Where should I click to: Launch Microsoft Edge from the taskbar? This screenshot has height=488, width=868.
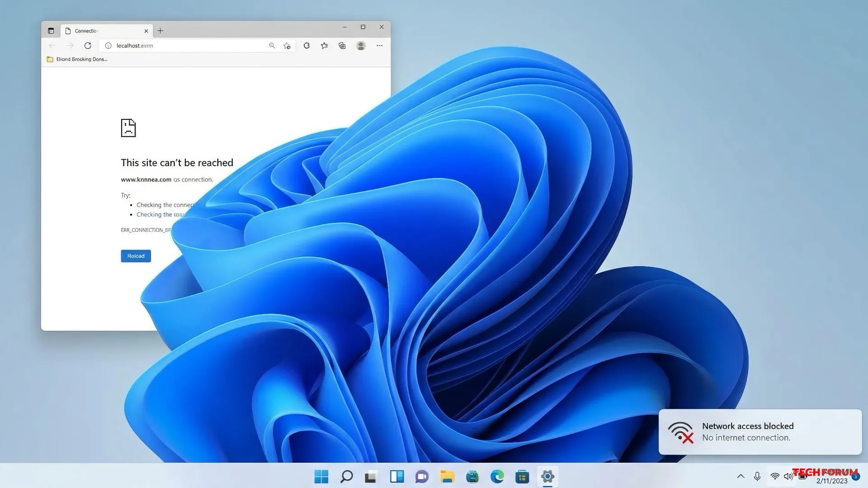point(497,476)
